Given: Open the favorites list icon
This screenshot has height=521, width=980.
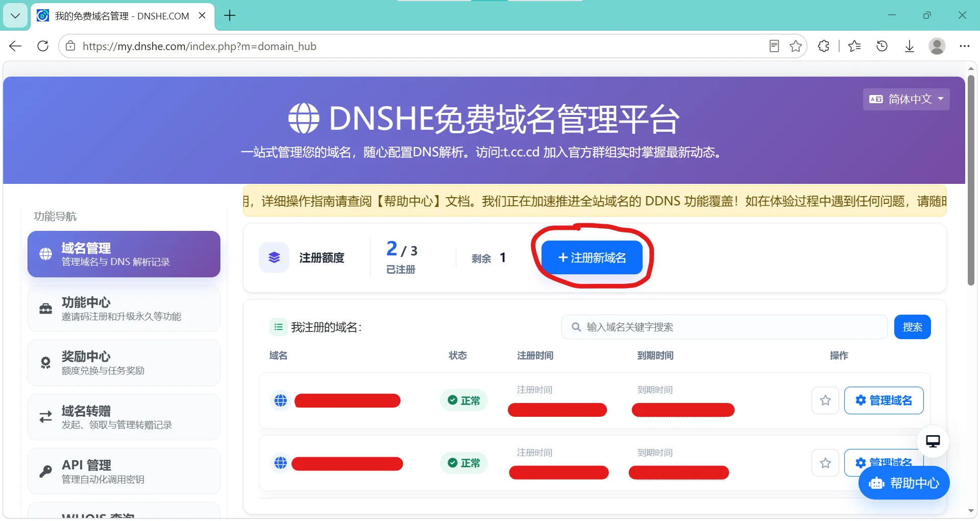Looking at the screenshot, I should 854,46.
